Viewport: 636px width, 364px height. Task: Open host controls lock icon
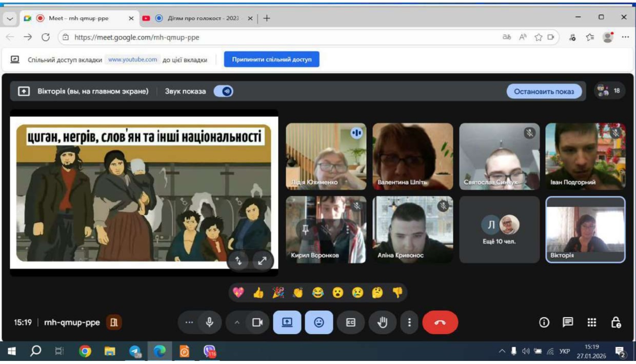616,322
